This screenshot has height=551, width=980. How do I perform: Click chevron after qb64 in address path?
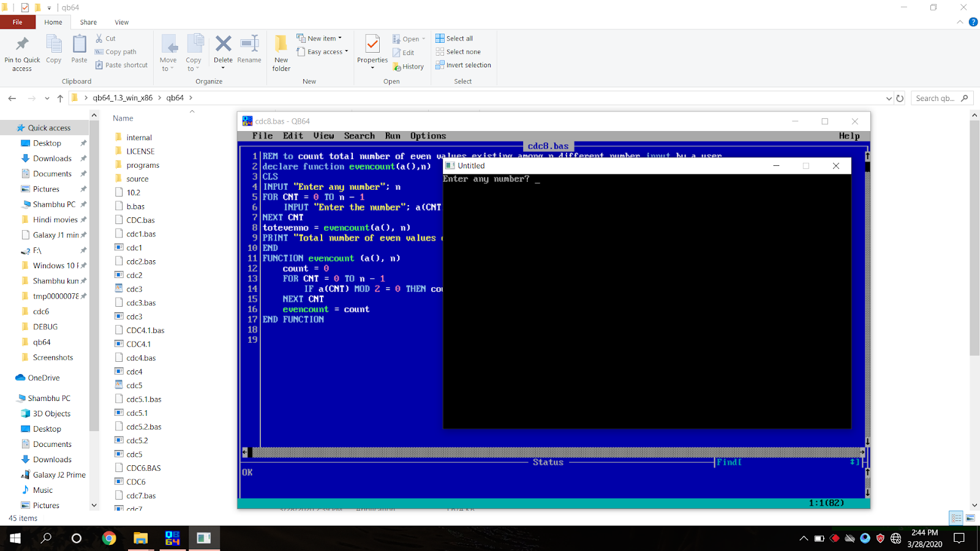(191, 98)
